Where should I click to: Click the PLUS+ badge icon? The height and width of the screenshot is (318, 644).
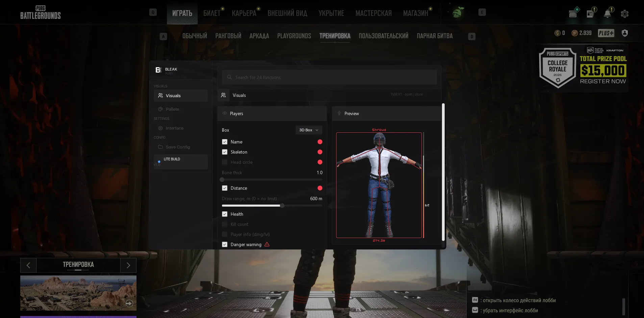coord(606,33)
